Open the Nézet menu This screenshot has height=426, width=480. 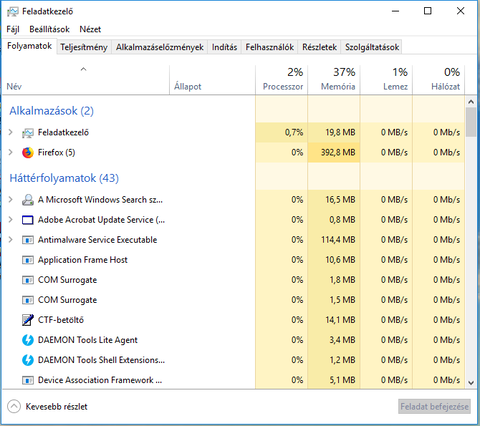pyautogui.click(x=90, y=29)
